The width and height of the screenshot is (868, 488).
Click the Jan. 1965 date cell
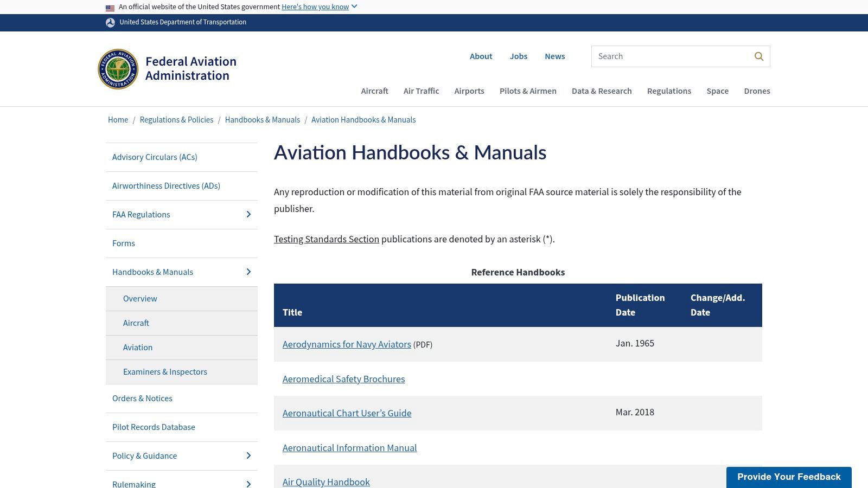click(x=635, y=343)
